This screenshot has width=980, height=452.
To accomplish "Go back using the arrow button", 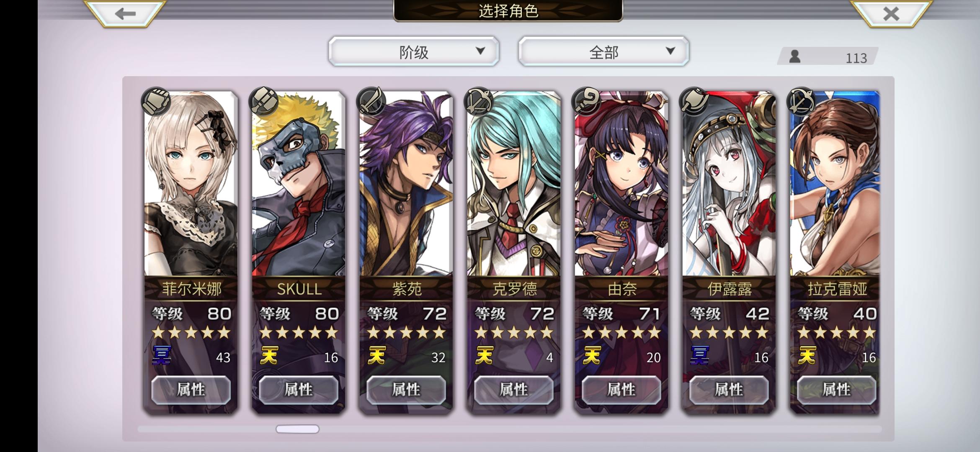I will [125, 14].
